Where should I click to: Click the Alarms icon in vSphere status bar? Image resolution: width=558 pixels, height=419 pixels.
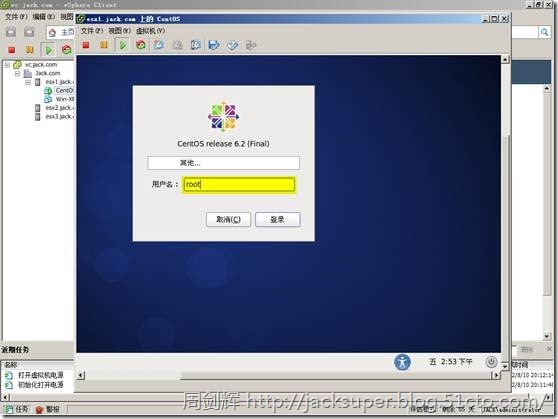pos(40,409)
